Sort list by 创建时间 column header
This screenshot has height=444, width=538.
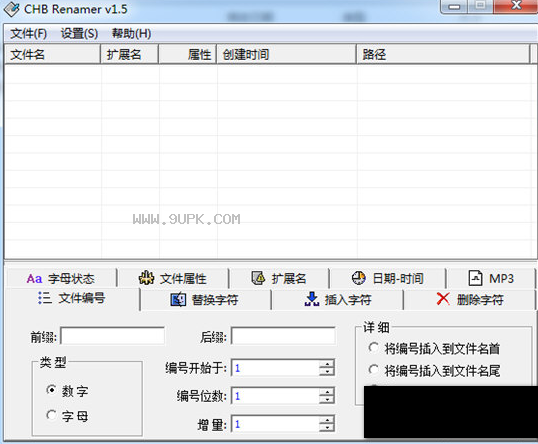point(286,54)
